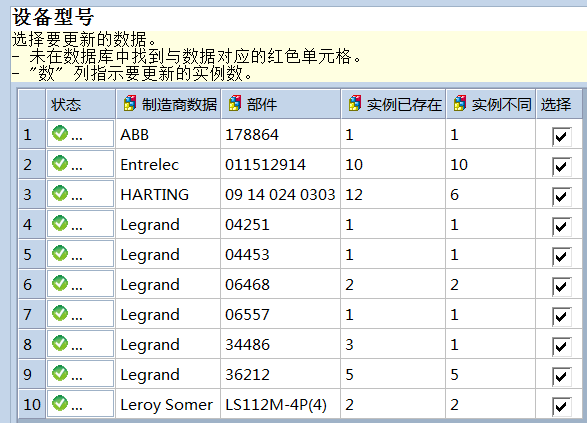The image size is (587, 423).
Task: Click the Entrelec manufacturer cell
Action: (x=168, y=165)
